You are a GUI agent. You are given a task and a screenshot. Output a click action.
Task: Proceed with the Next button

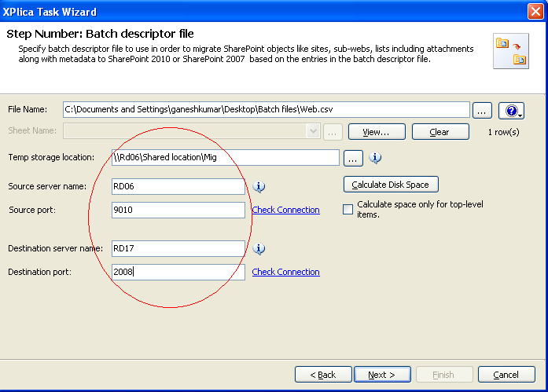[x=382, y=375]
